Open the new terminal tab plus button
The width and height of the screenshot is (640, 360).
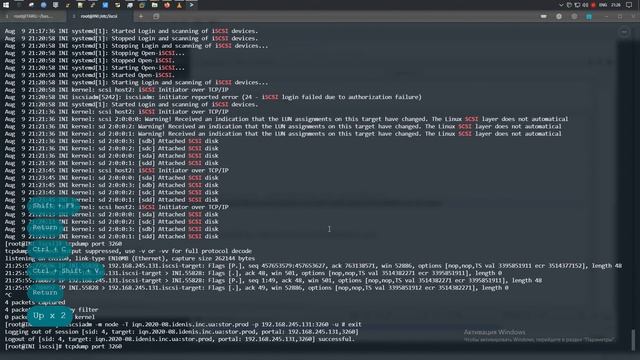click(x=141, y=16)
